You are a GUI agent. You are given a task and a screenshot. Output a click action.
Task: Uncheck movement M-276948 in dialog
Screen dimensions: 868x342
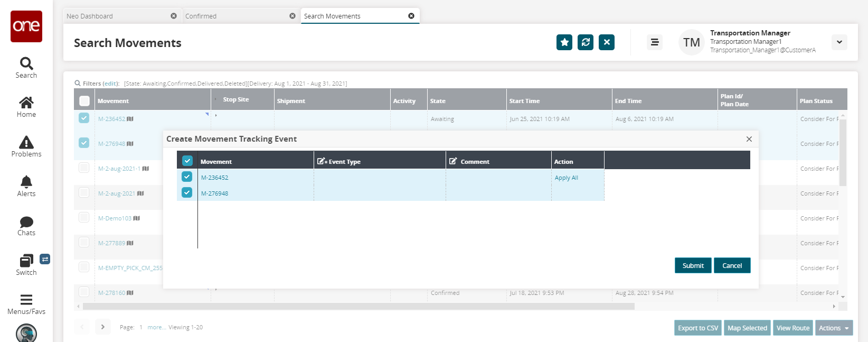pyautogui.click(x=187, y=193)
